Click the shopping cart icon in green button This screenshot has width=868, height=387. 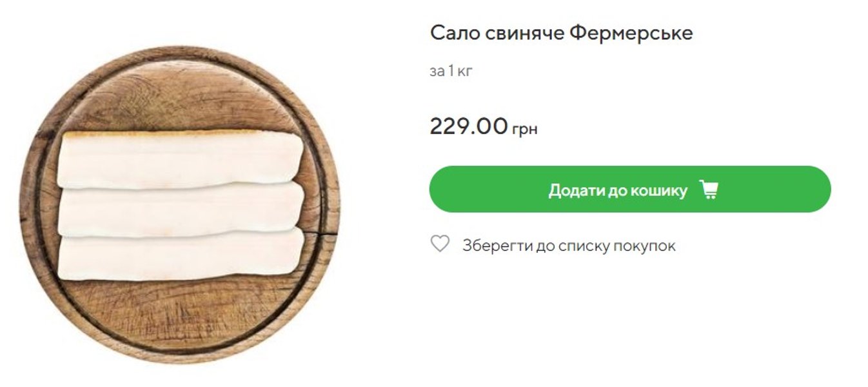tap(709, 190)
